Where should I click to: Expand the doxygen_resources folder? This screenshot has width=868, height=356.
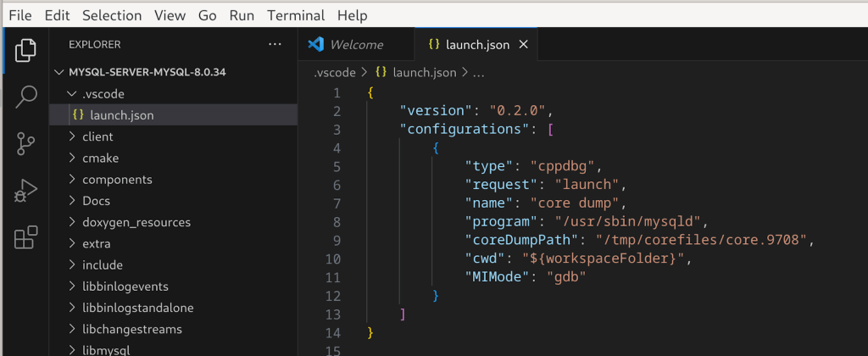coord(136,222)
